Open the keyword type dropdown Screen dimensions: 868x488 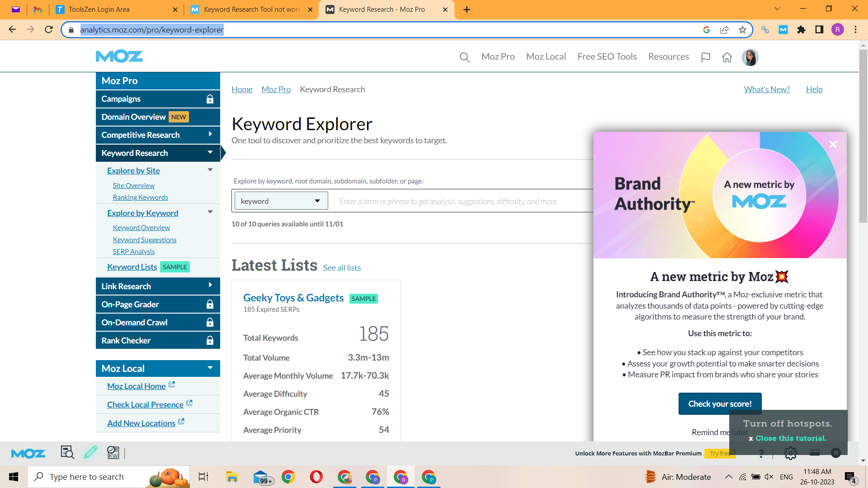click(280, 201)
